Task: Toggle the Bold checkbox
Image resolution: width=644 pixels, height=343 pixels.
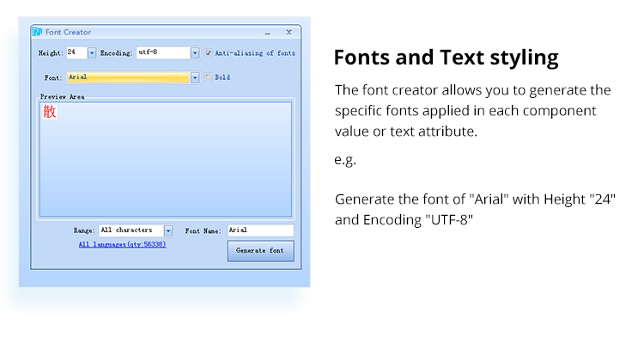Action: pos(209,77)
